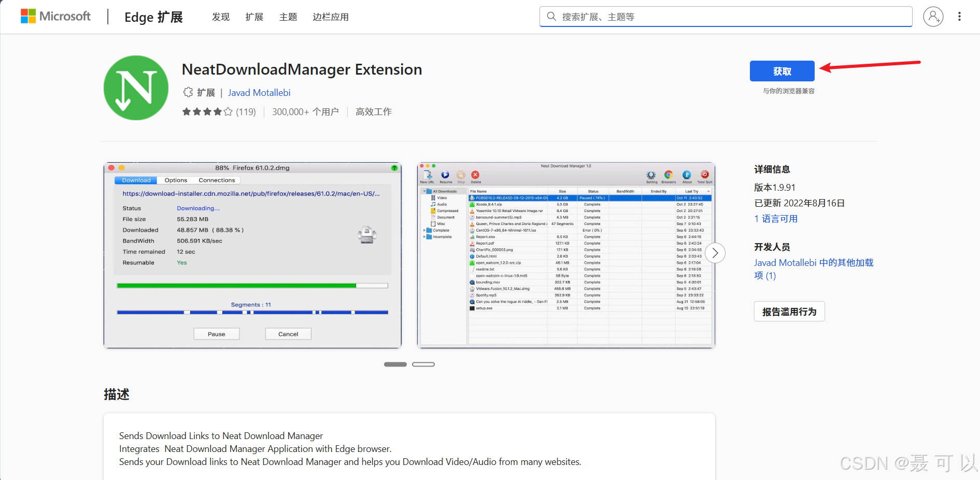Click the Microsoft logo
980x480 pixels.
[55, 16]
